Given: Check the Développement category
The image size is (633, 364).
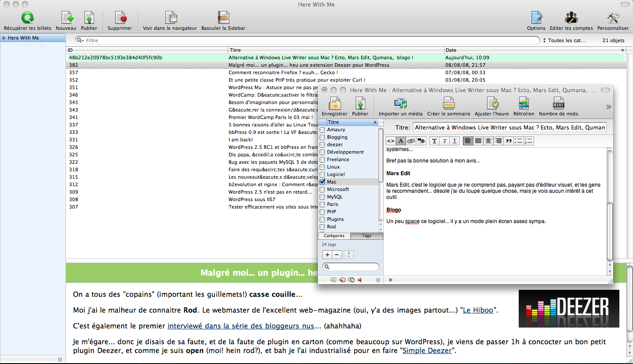Looking at the screenshot, I should tap(322, 152).
